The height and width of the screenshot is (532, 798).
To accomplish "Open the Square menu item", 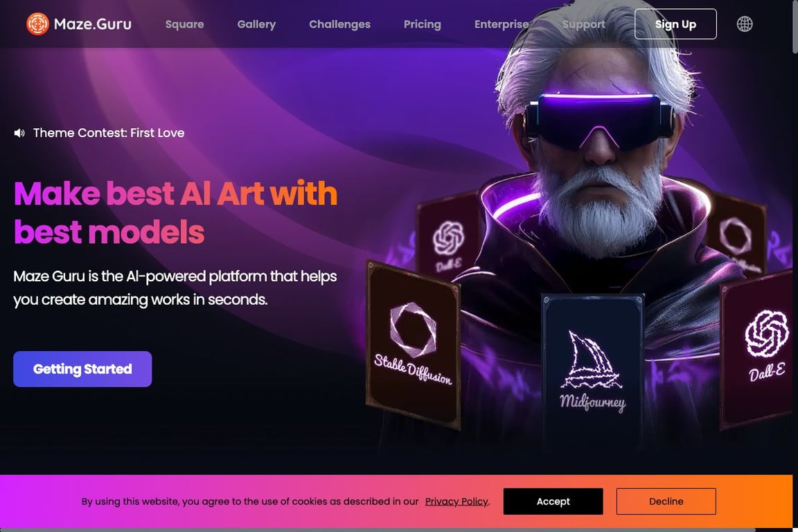I will click(185, 24).
